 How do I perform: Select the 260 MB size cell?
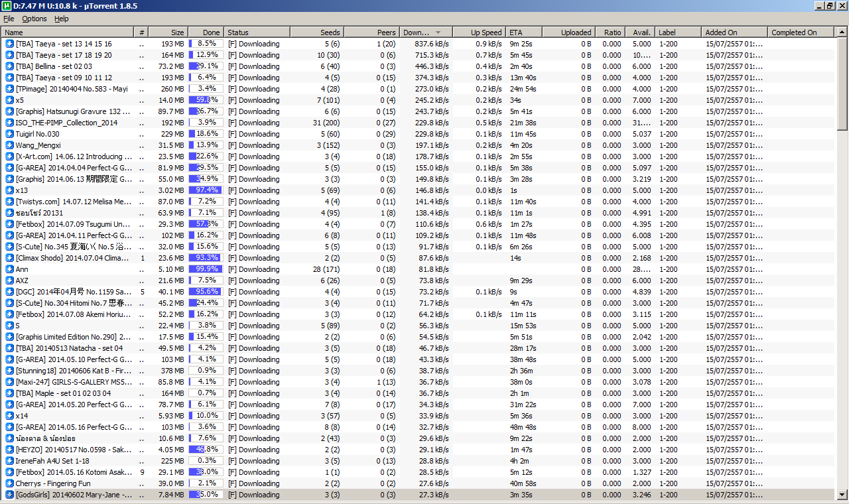(x=172, y=89)
